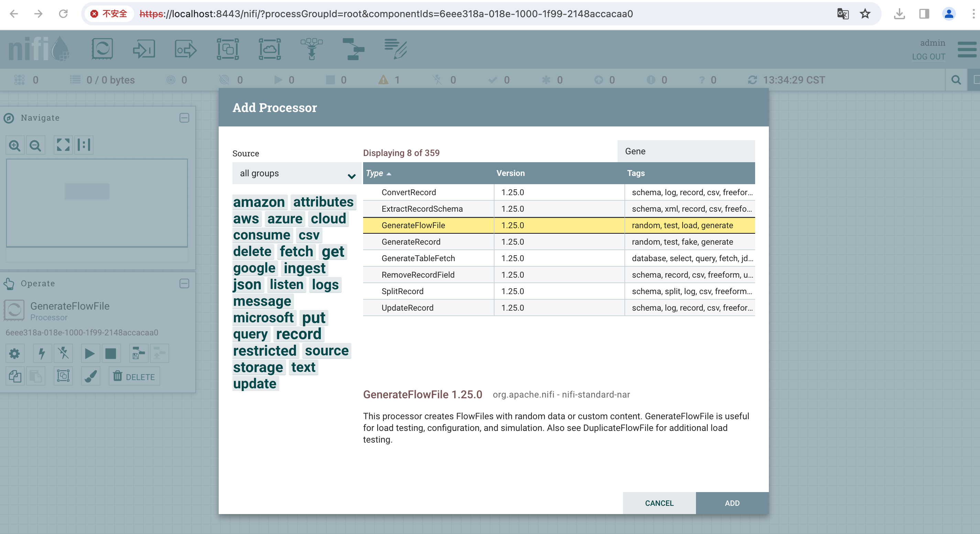Filter by the 'microsoft' tag
Viewport: 980px width, 534px height.
(x=264, y=318)
